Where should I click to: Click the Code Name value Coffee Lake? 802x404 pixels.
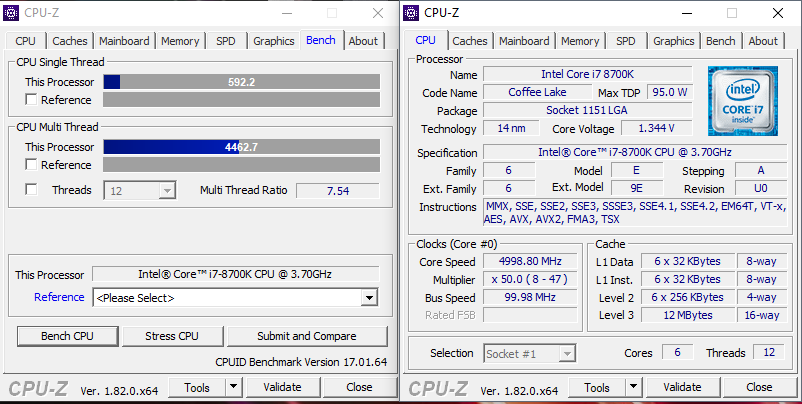(537, 92)
